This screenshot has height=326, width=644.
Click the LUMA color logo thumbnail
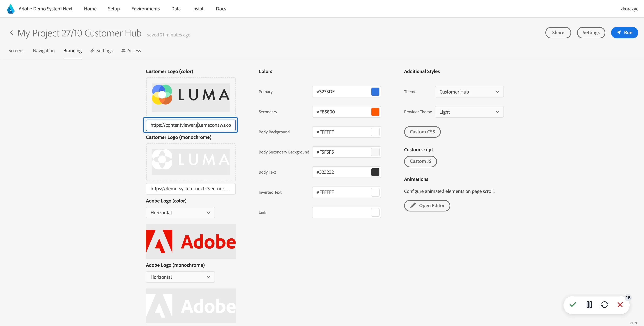click(190, 97)
